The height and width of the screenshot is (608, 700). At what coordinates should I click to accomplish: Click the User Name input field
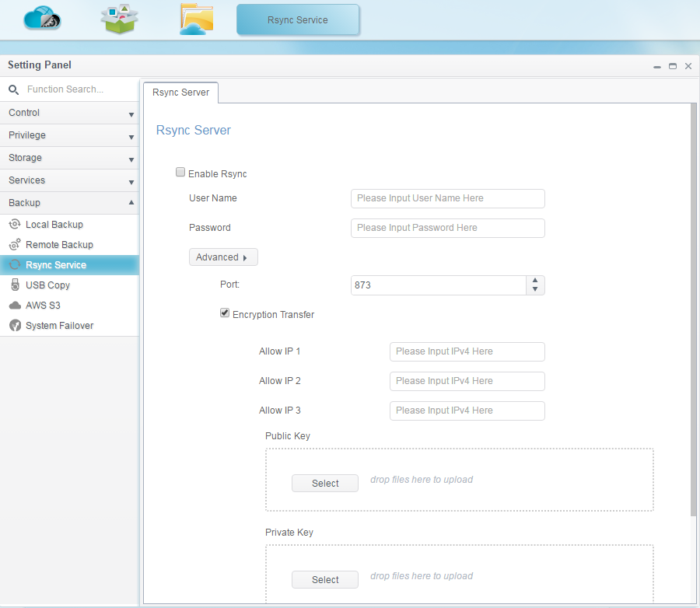[x=447, y=198]
